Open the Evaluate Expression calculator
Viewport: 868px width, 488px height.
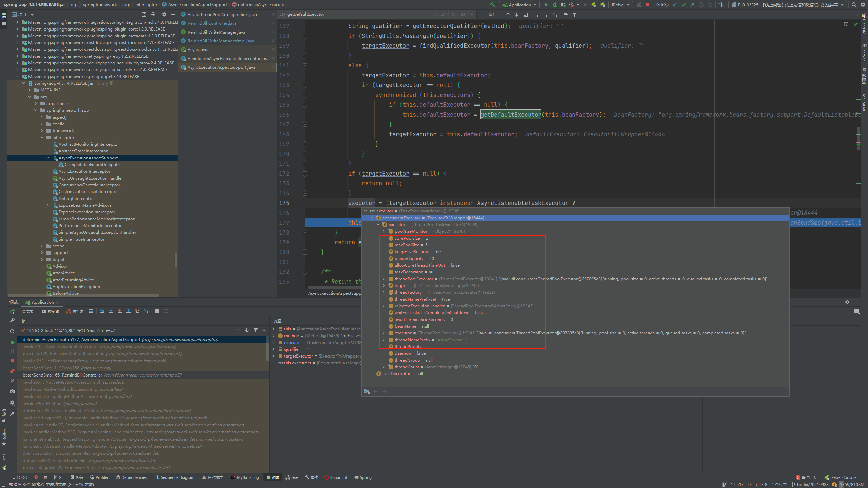(x=157, y=311)
